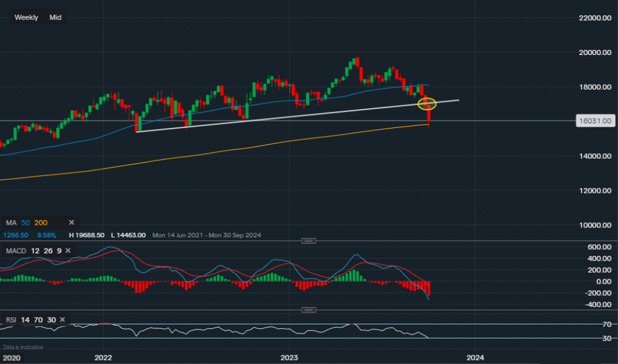618x364 pixels.
Task: Remove the MA indicator via its X icon
Action: (71, 222)
